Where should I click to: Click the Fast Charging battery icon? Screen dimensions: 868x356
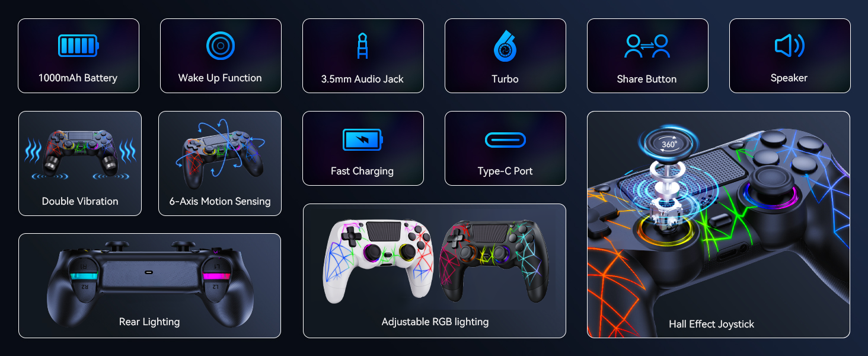tap(363, 140)
